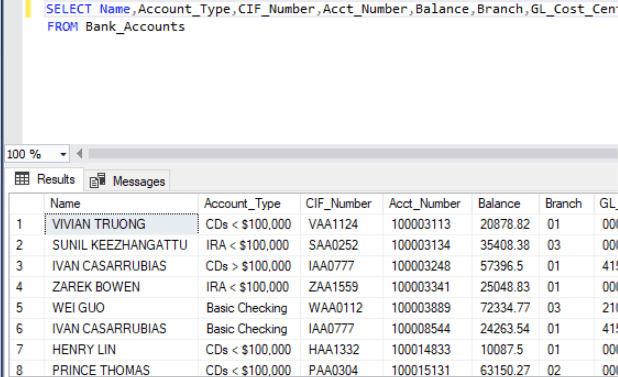Select the HENRY LIN name cell

pos(121,349)
